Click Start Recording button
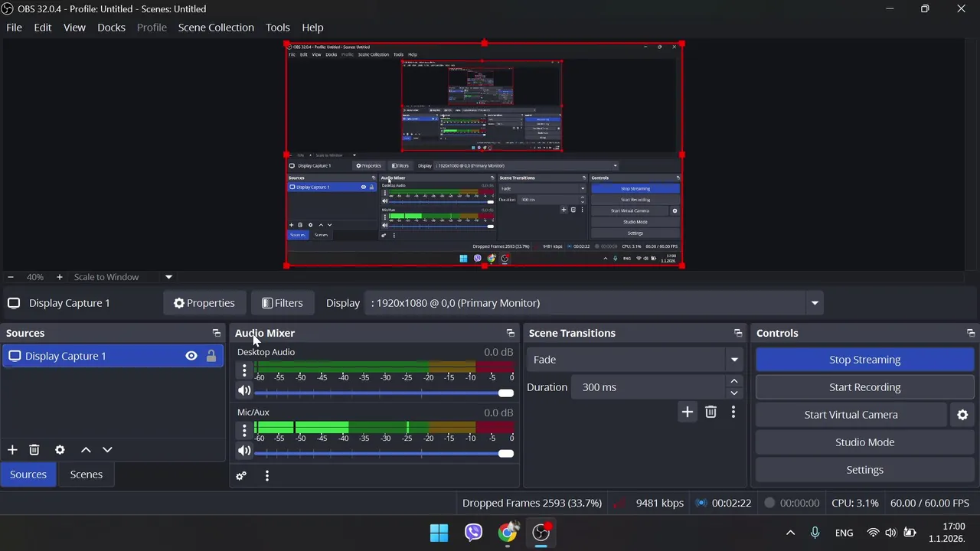980x551 pixels. pos(864,387)
